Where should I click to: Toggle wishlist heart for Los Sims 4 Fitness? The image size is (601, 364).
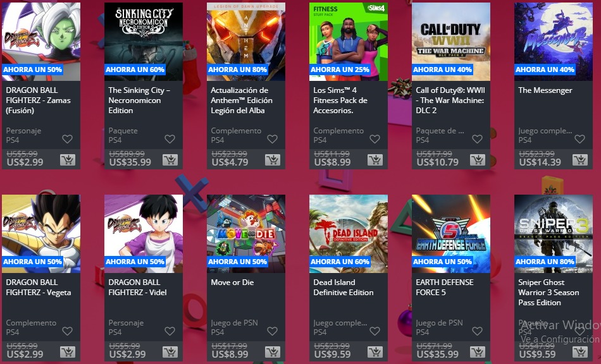375,139
